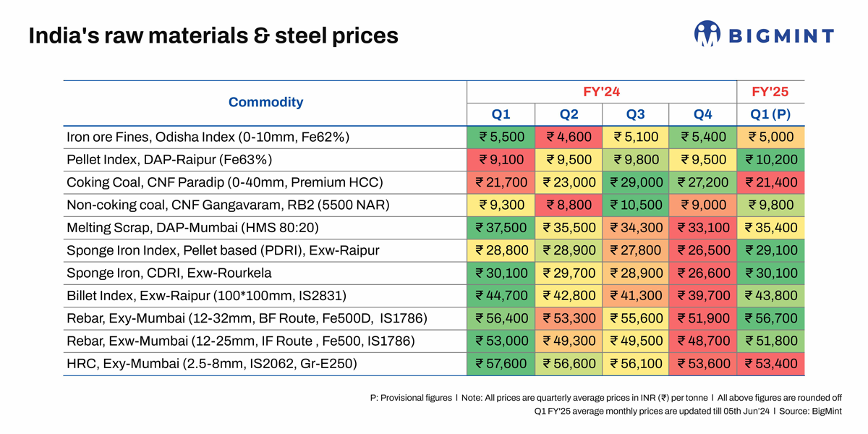Screen dimensions: 868x434
Task: Click the BIGMINT brand name text
Action: pos(780,35)
